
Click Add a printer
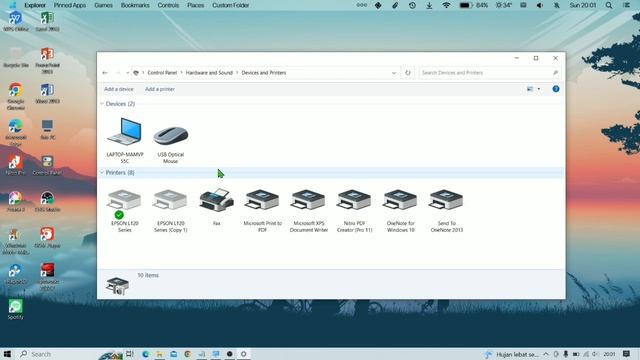(x=160, y=89)
